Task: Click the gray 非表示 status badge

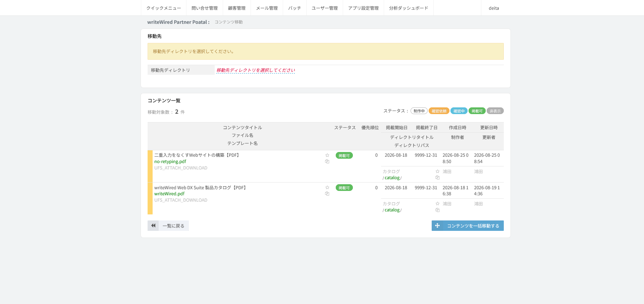Action: (x=495, y=111)
